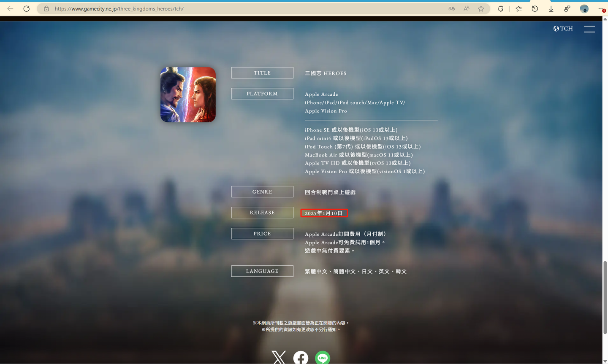Open browser extensions puzzle icon
Viewport: 608px width, 364px height.
pos(501,8)
